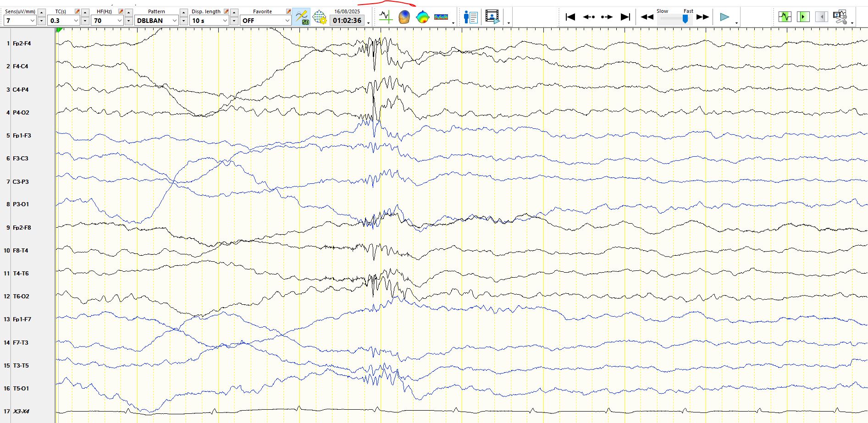Expand the arrow next to the video playback icon
868x423 pixels.
[x=509, y=22]
